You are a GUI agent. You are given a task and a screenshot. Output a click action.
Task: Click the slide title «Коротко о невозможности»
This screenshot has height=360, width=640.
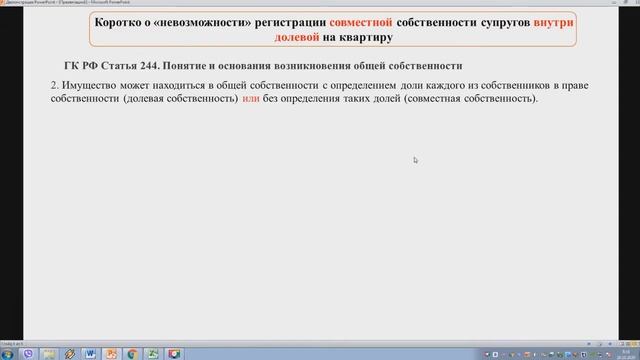coord(333,29)
